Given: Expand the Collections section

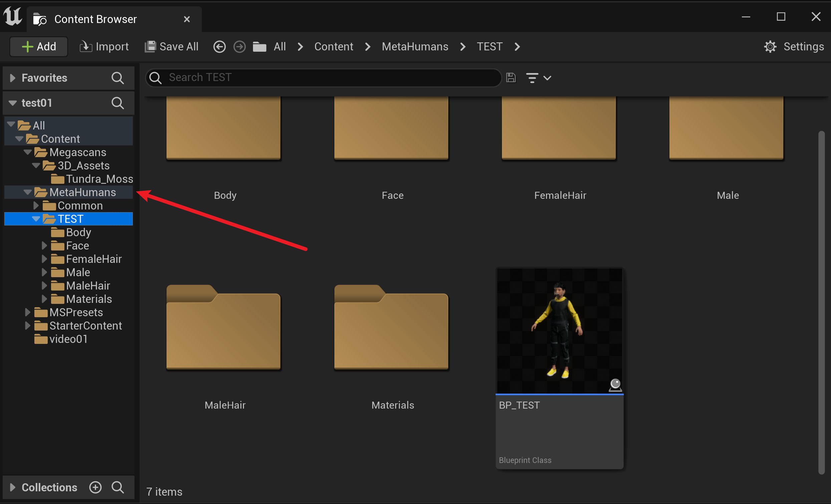Looking at the screenshot, I should coord(12,487).
